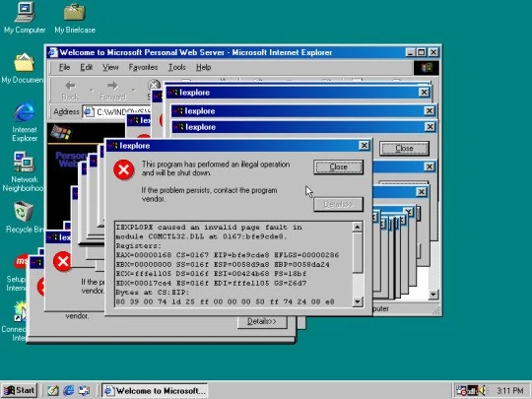Click the page icon in the Address bar

point(89,111)
